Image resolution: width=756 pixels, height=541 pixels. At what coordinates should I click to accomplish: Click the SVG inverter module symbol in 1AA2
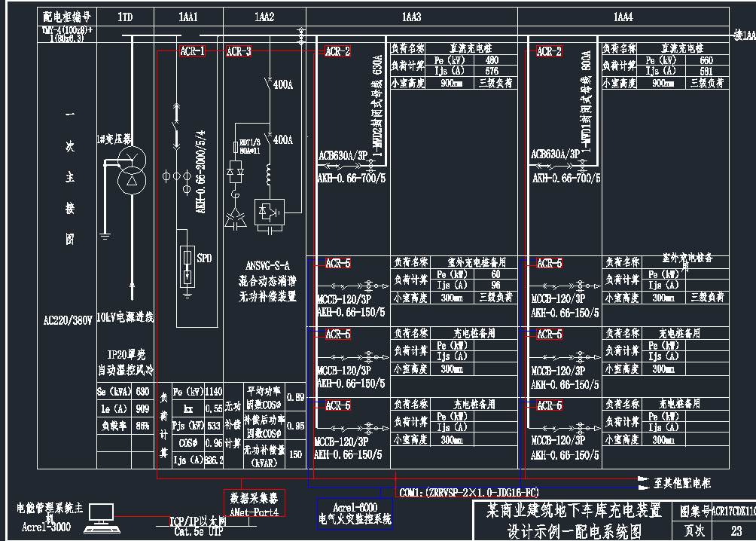pos(269,212)
